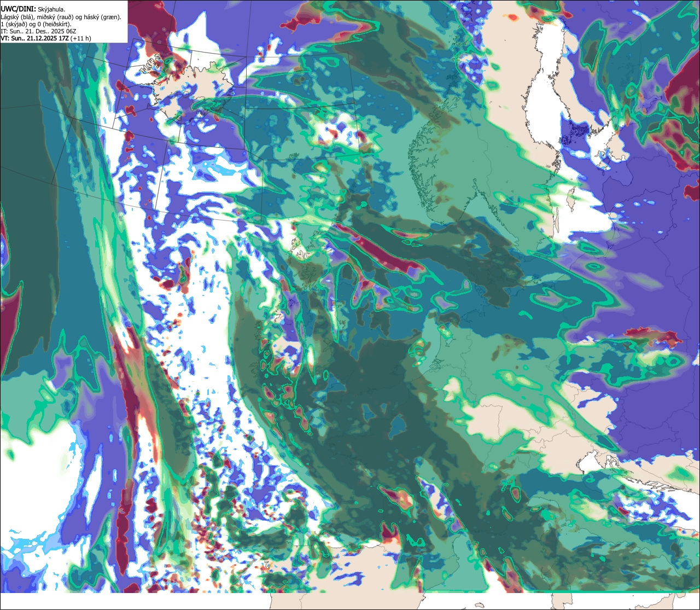Select the 'IT: Sun.. 21. Des.. 2025 06Z' line
This screenshot has height=610, width=700.
38,31
